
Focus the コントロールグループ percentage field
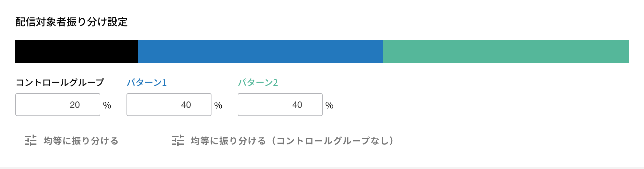coord(58,105)
